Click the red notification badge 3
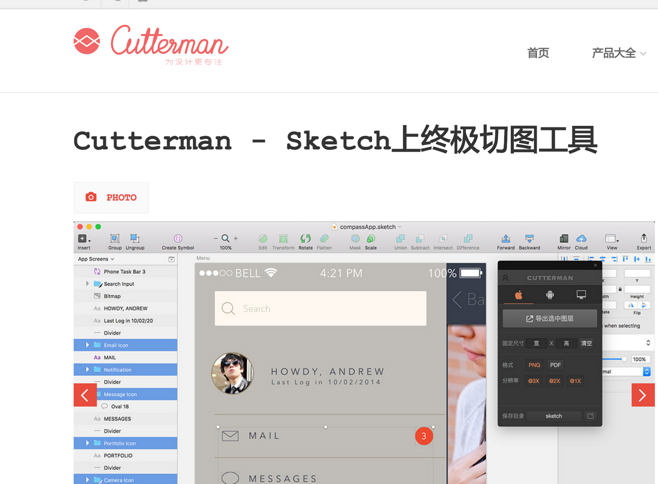The height and width of the screenshot is (484, 658). click(424, 436)
